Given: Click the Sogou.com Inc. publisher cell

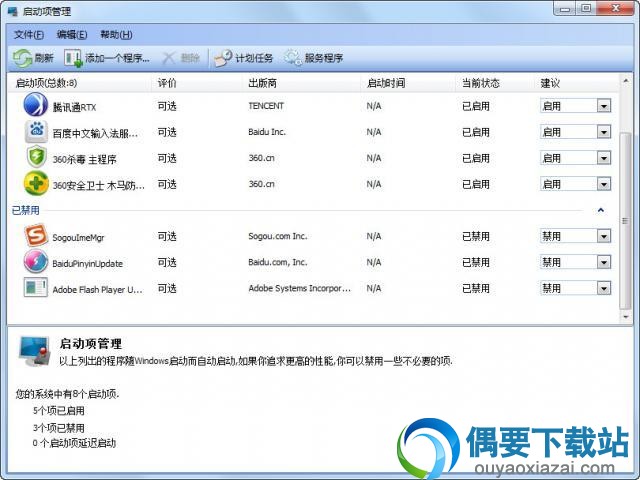Looking at the screenshot, I should click(x=278, y=236).
